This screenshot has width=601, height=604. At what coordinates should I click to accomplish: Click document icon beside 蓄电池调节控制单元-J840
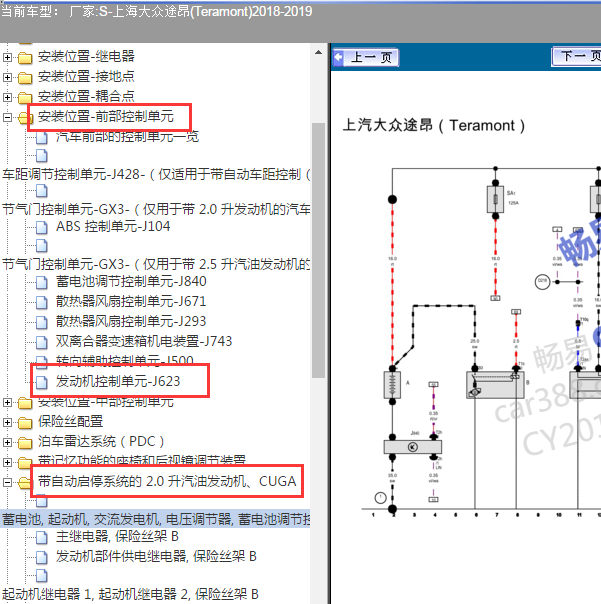(42, 283)
